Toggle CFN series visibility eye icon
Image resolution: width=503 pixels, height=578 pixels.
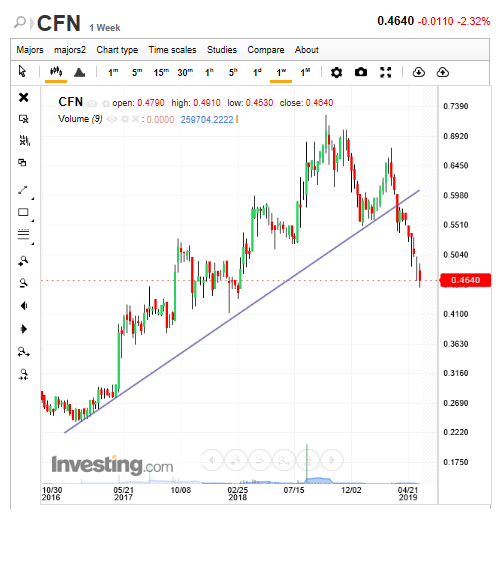click(x=92, y=104)
